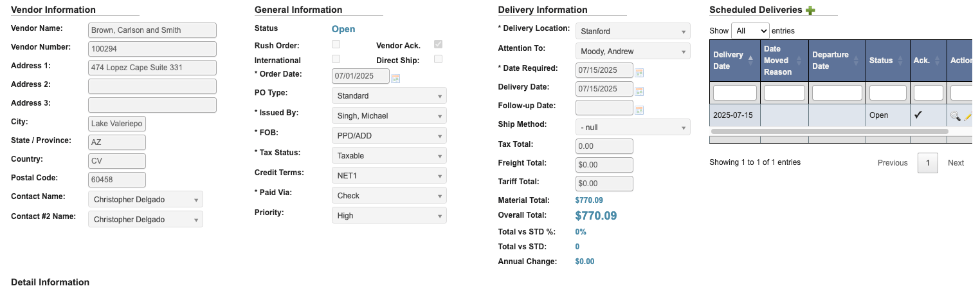
Task: Click the Tariff Total field
Action: click(604, 184)
